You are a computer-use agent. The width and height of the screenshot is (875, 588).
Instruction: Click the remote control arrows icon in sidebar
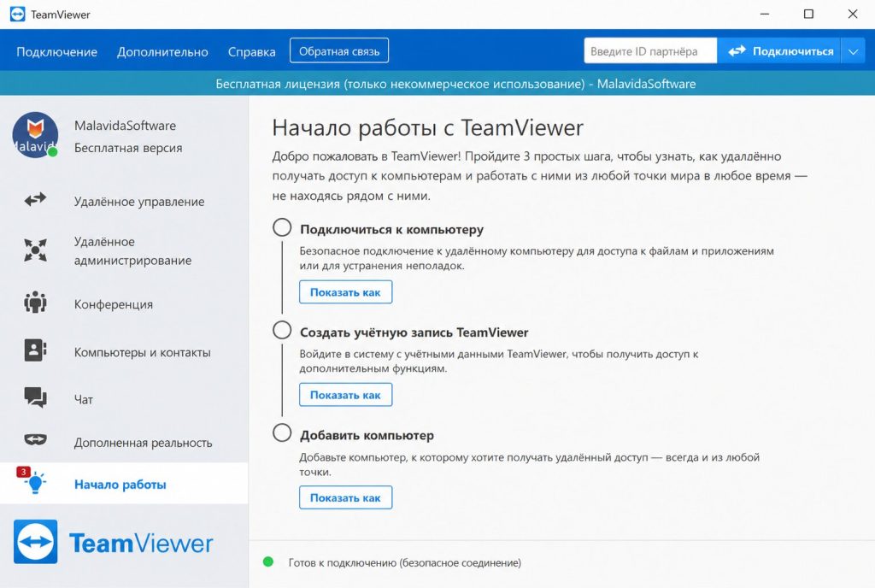[x=35, y=200]
